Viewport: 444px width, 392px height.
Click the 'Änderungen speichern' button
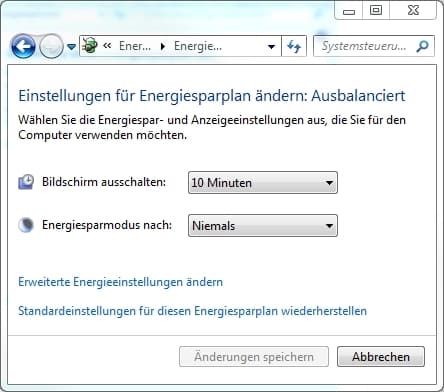[x=254, y=357]
